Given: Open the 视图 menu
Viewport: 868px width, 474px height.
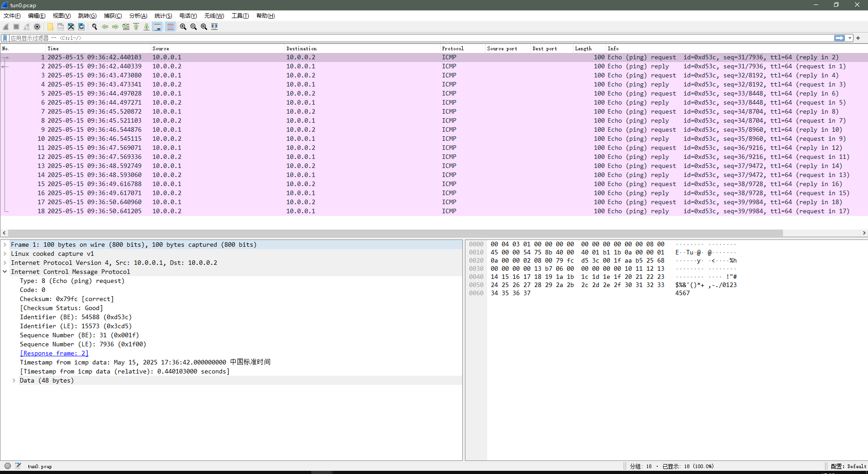Looking at the screenshot, I should tap(62, 16).
